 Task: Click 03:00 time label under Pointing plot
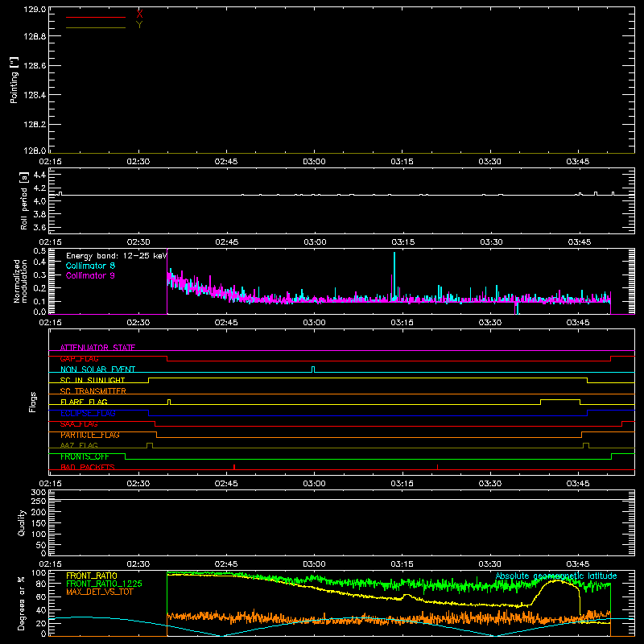coord(314,162)
